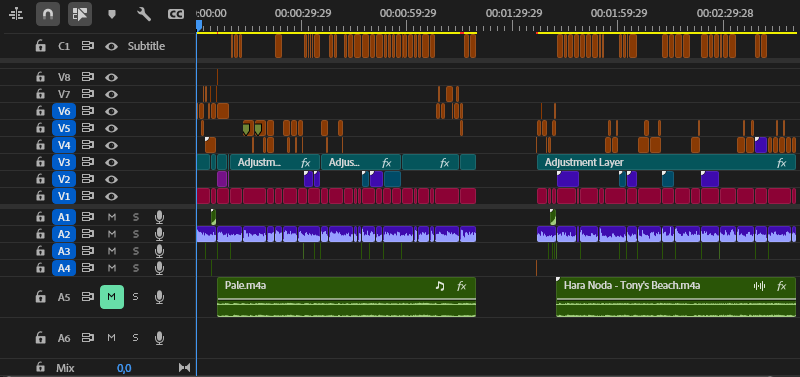Hide the V3 adjustment layer track
This screenshot has height=377, width=800.
point(111,162)
